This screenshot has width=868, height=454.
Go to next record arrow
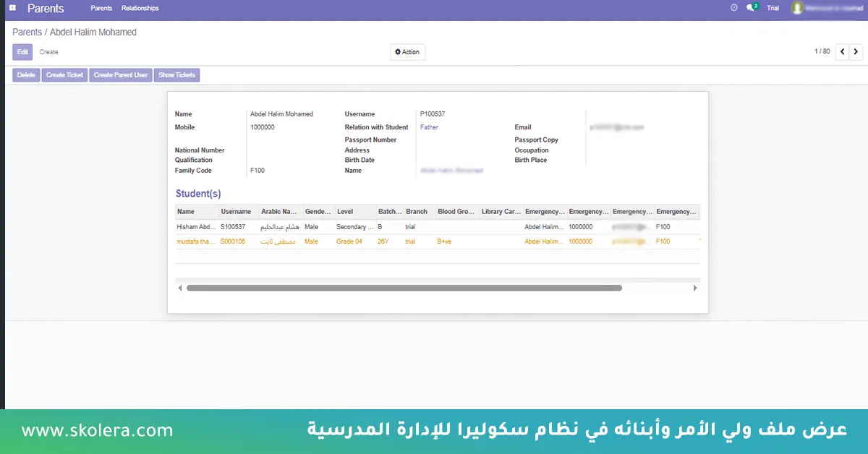coord(856,52)
